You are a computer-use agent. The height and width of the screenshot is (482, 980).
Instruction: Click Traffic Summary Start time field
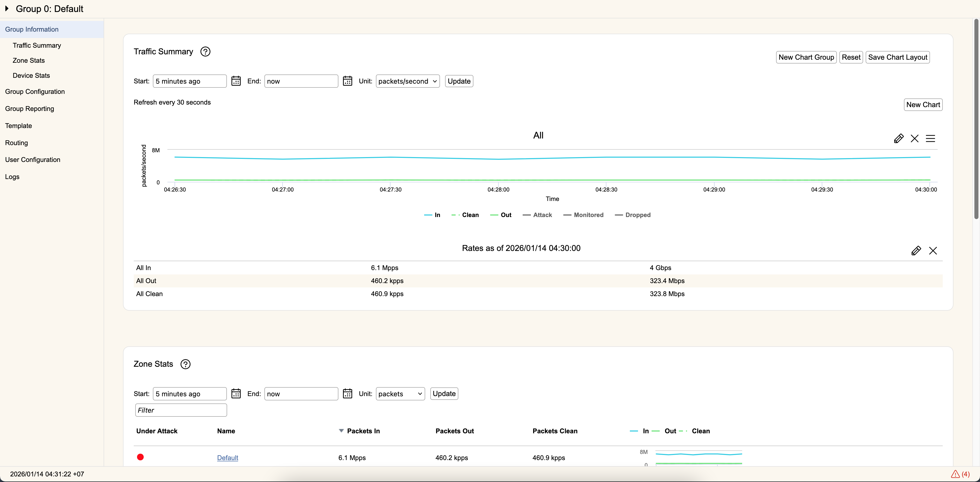coord(189,81)
